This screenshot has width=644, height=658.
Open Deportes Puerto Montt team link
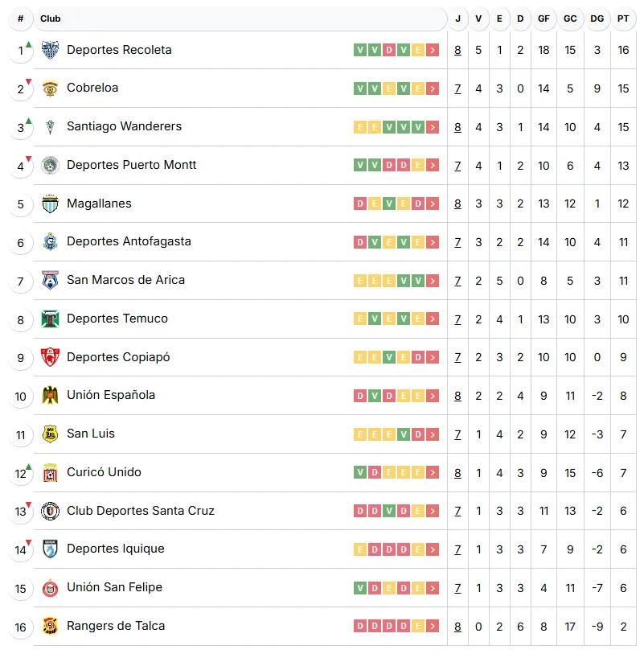[131, 165]
